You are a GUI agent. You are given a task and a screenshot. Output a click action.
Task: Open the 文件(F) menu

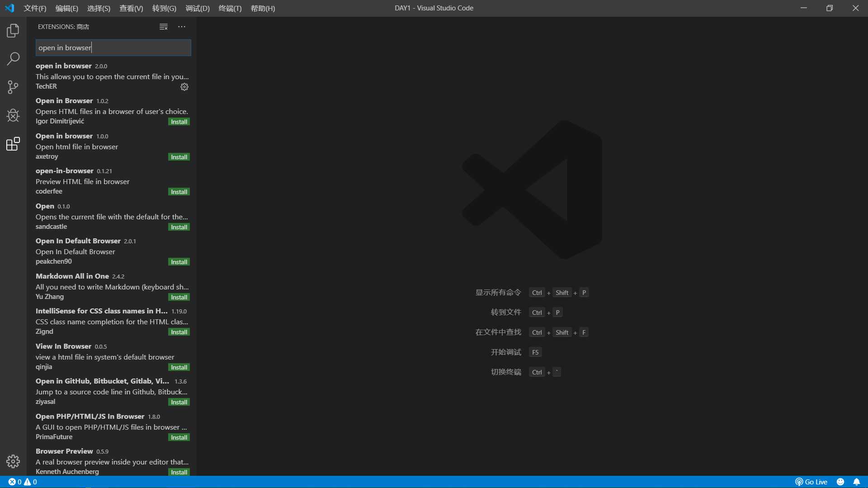(x=35, y=8)
